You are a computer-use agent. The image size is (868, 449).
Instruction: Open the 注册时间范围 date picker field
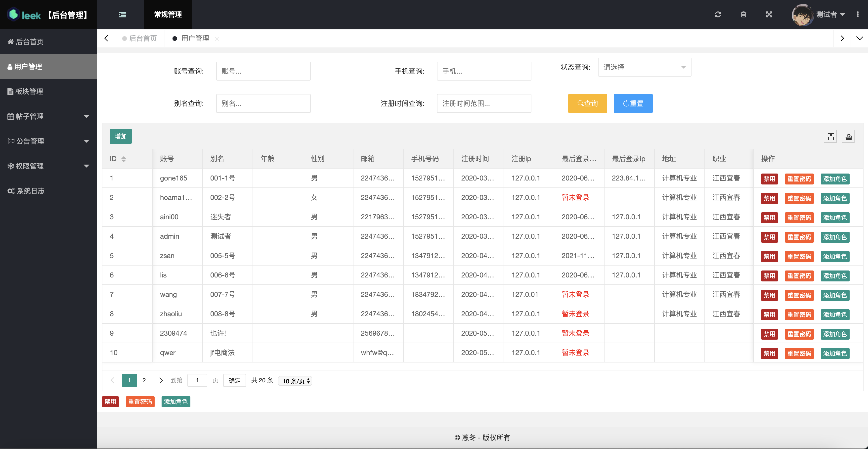[x=484, y=103]
